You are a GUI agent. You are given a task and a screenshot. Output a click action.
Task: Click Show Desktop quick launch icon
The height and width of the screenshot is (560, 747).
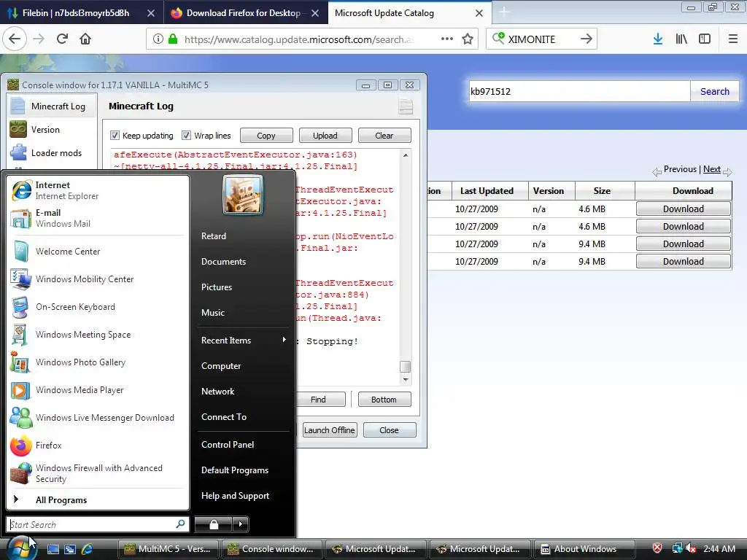53,549
